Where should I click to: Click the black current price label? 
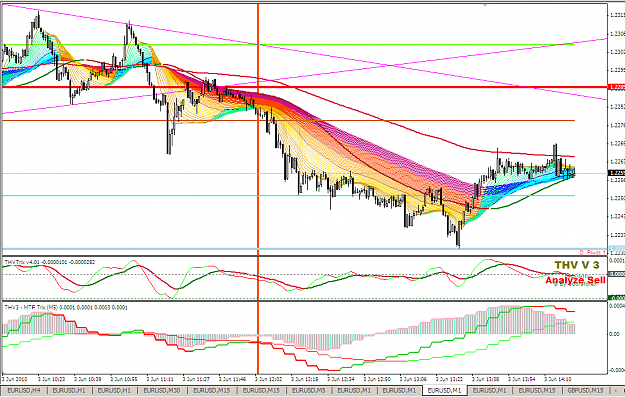(x=616, y=173)
